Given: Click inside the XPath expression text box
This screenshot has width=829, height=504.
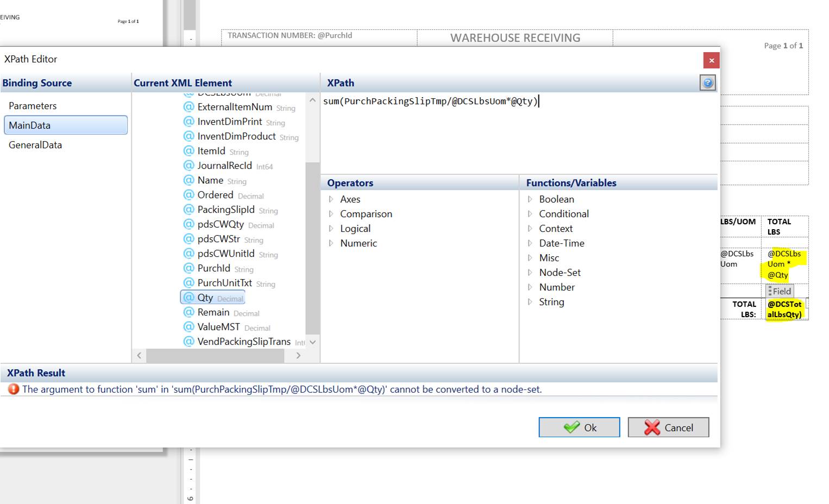Looking at the screenshot, I should (519, 136).
